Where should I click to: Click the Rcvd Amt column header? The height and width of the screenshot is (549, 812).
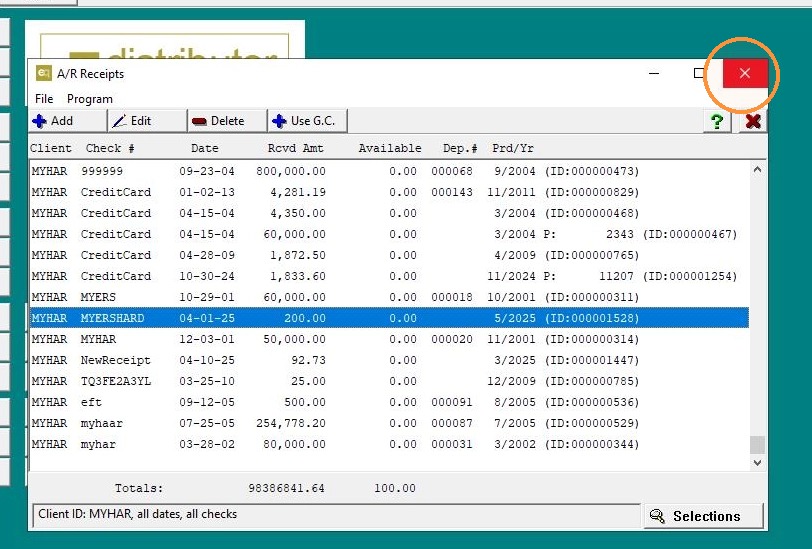pyautogui.click(x=296, y=148)
